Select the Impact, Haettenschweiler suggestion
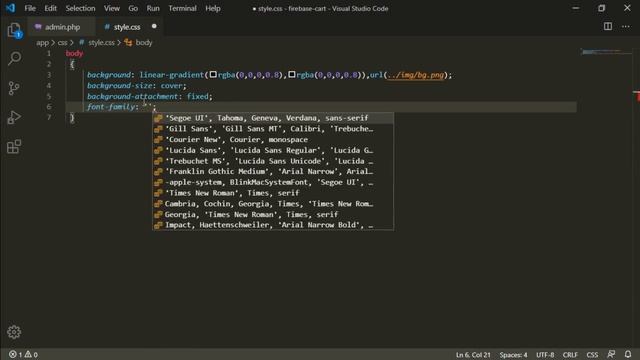640x360 pixels. [x=273, y=225]
